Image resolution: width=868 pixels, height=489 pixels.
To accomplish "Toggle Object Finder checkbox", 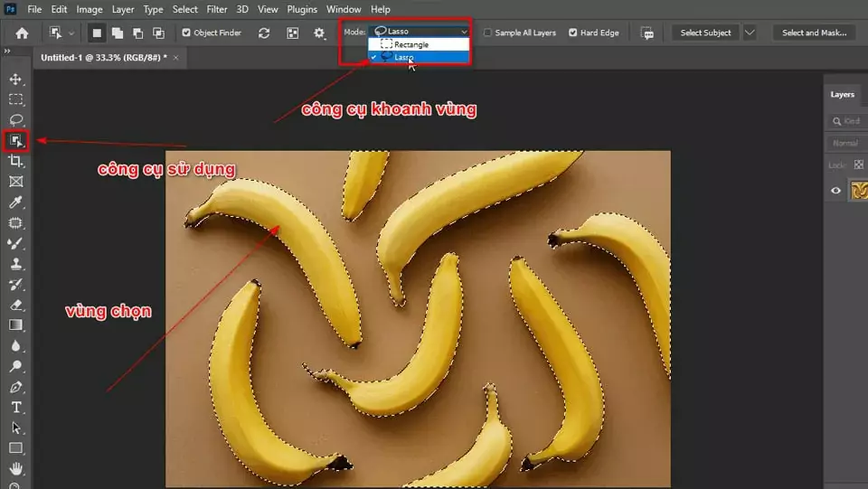I will coord(186,33).
